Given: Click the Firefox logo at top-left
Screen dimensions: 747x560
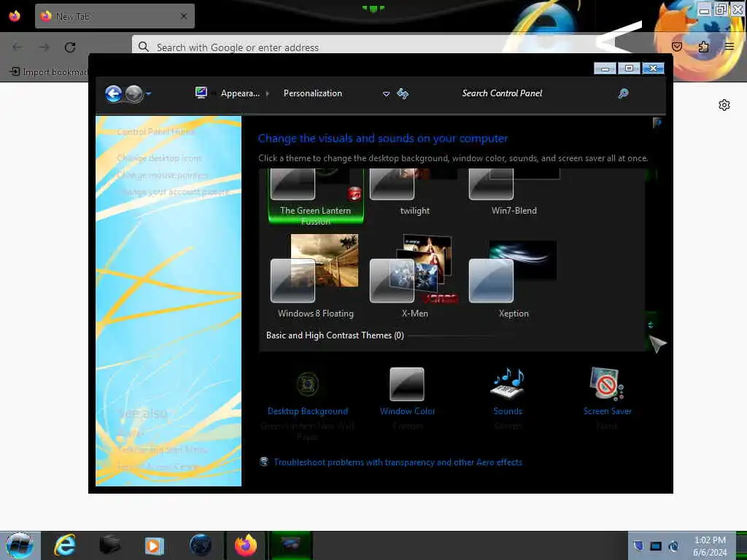Looking at the screenshot, I should point(15,16).
